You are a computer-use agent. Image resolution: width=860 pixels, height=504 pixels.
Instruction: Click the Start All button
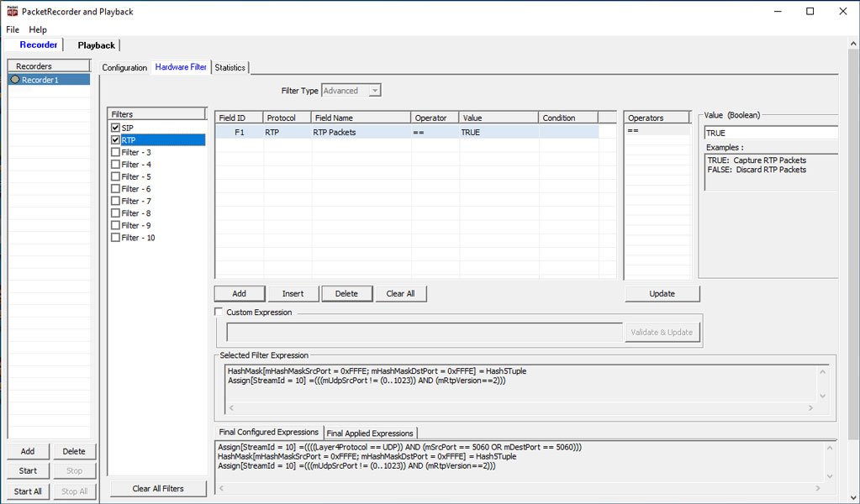click(28, 491)
